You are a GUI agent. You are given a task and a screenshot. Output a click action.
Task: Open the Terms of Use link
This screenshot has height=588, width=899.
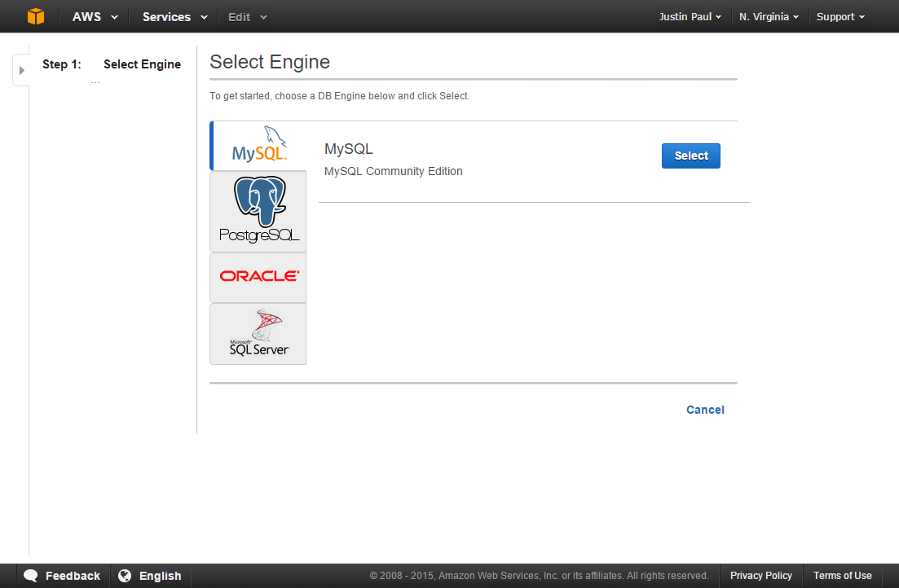842,576
